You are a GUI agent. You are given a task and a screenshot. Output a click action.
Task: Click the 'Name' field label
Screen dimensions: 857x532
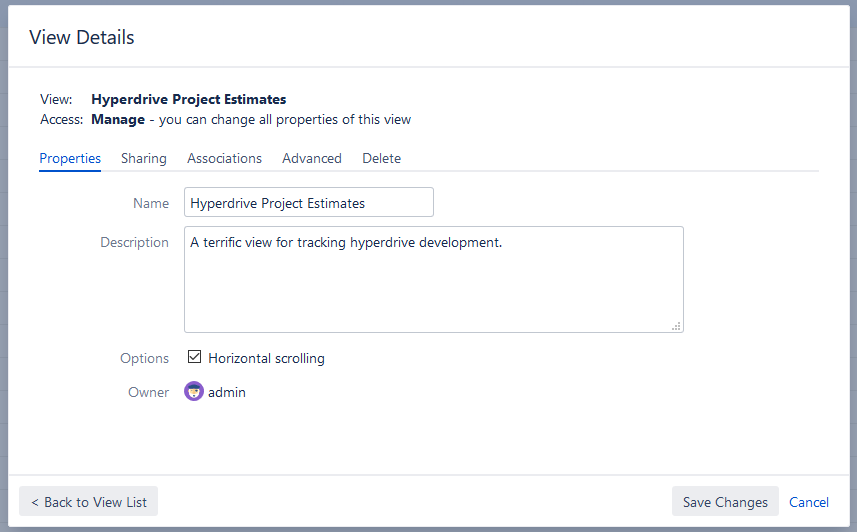[151, 203]
